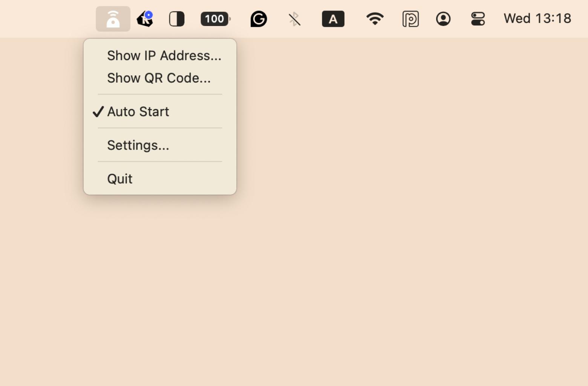Click the remote app menu bar icon
588x386 pixels.
(x=113, y=19)
